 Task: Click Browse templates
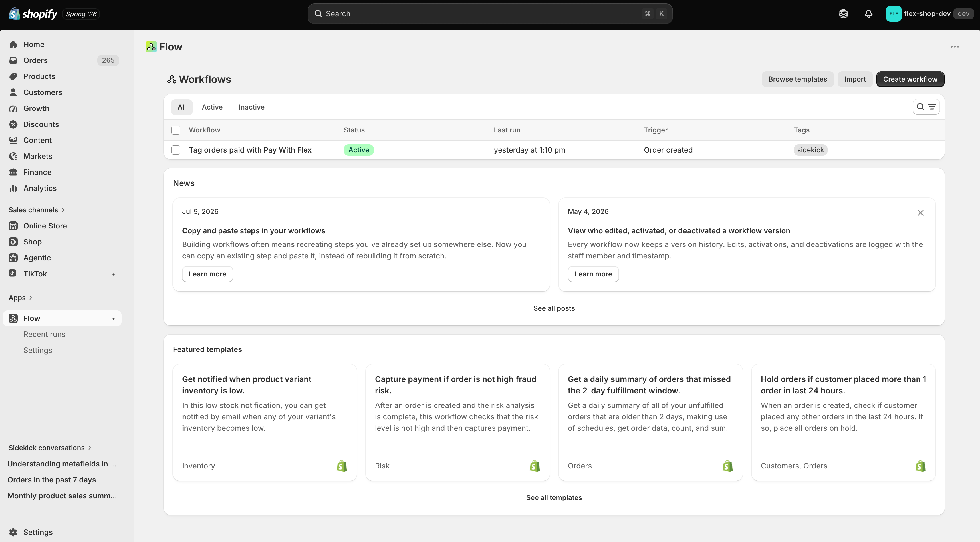797,79
